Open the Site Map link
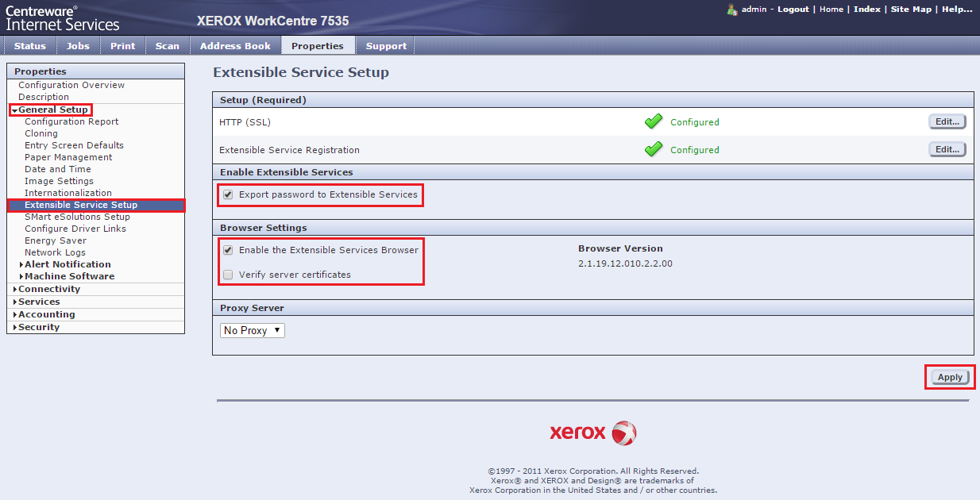Viewport: 980px width, 500px height. click(x=911, y=10)
